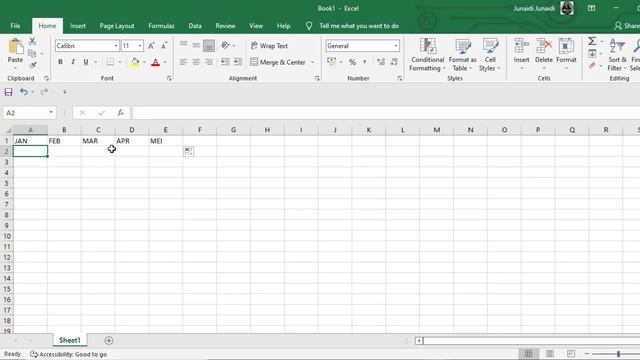640x360 pixels.
Task: Open Font settings dialog launcher
Action: 169,78
